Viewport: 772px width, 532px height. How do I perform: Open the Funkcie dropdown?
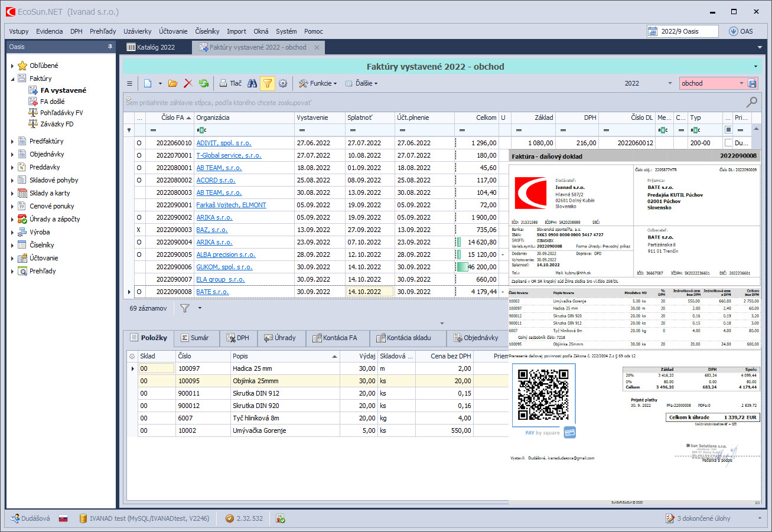point(318,83)
